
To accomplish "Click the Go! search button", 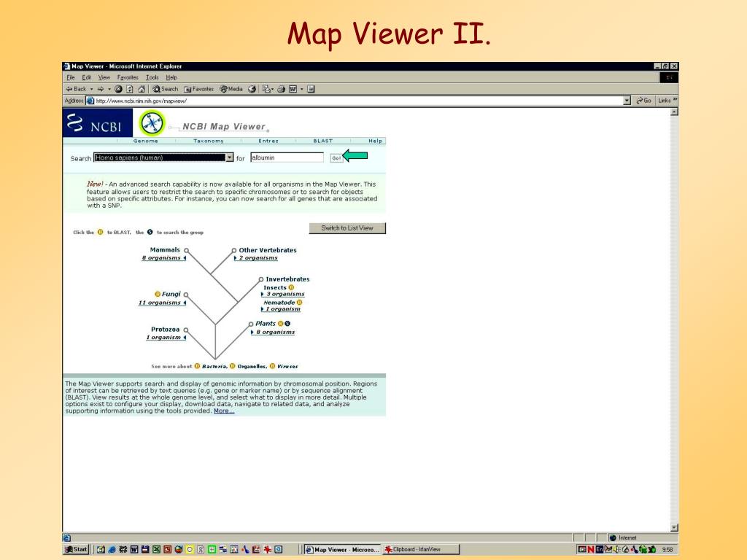I will pos(336,158).
